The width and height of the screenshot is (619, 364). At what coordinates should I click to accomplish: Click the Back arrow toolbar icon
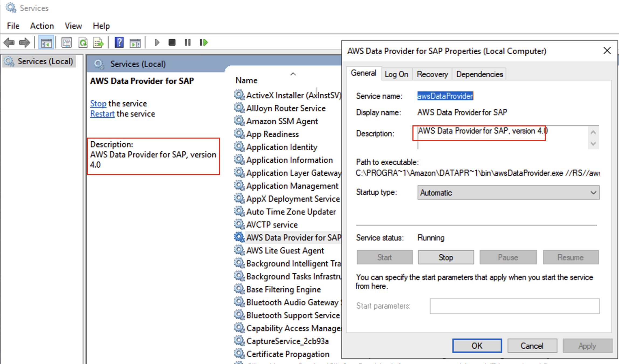click(x=9, y=43)
